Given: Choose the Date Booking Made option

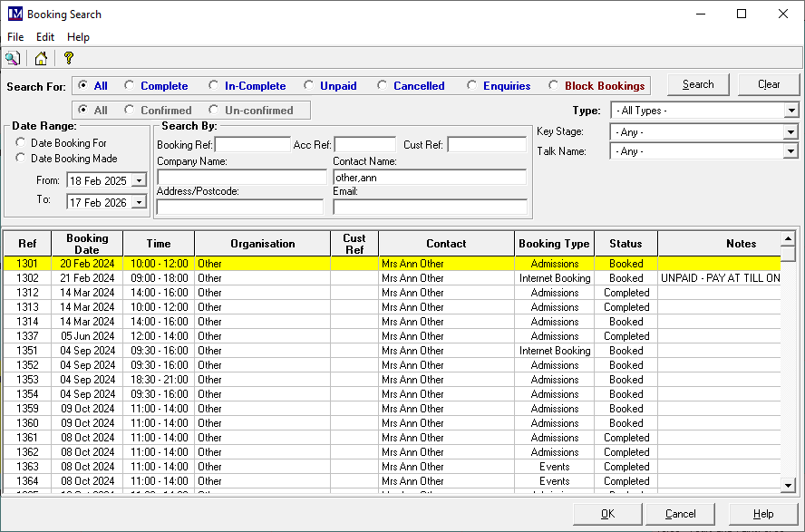Looking at the screenshot, I should tap(21, 159).
